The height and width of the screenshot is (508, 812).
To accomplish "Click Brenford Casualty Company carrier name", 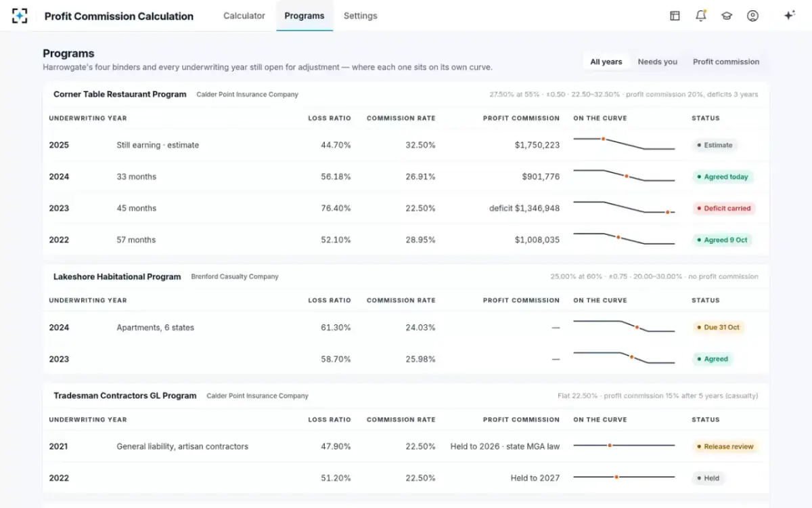I will coord(235,276).
